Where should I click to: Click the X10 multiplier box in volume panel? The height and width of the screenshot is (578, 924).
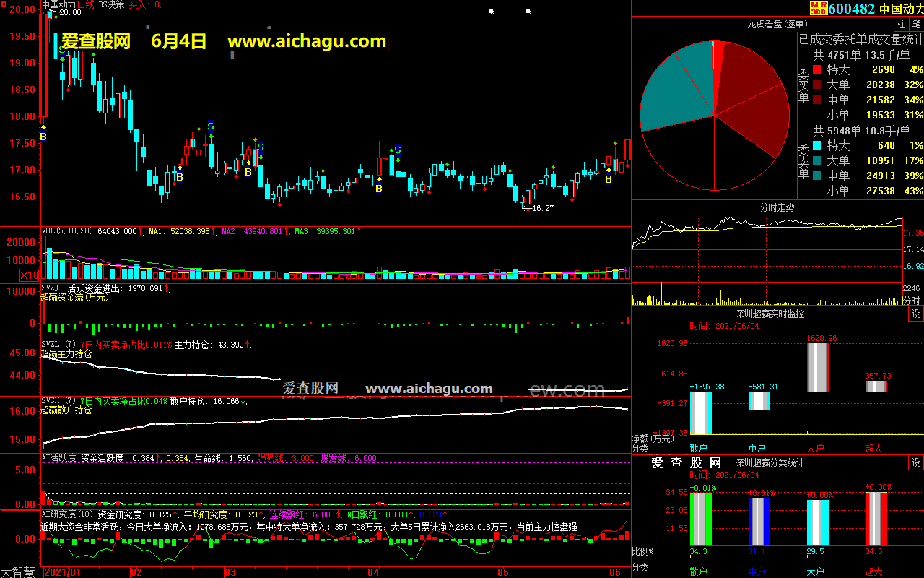[x=30, y=275]
